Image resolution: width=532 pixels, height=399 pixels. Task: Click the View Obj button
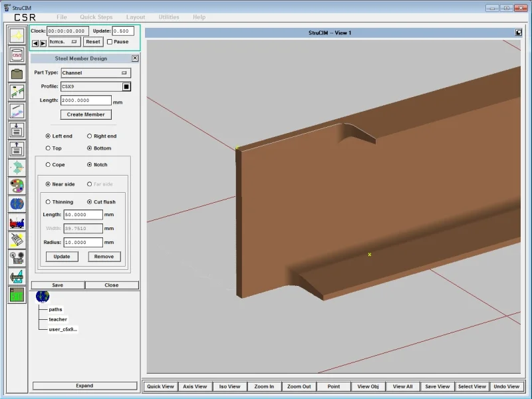tap(368, 386)
